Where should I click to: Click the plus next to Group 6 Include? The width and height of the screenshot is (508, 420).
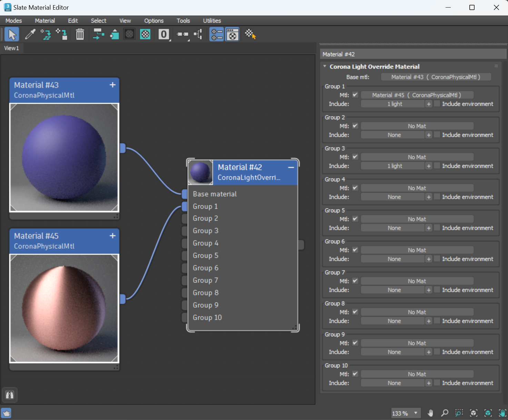429,259
